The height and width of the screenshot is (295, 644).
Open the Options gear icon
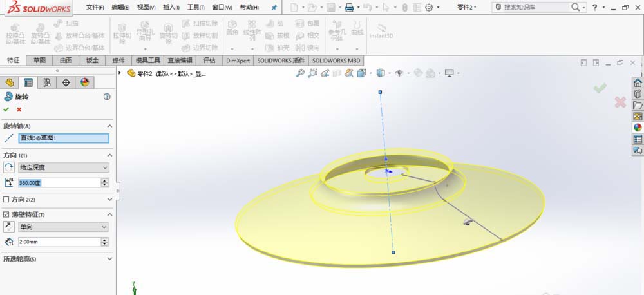[428, 8]
